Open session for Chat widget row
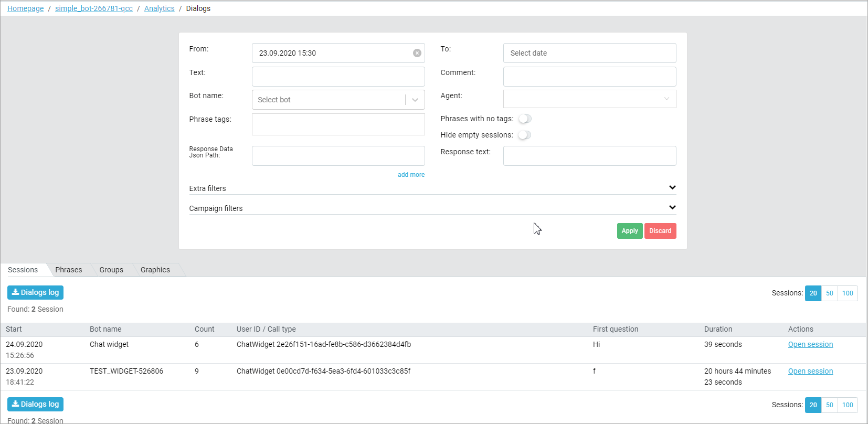Viewport: 868px width, 424px height. (810, 344)
